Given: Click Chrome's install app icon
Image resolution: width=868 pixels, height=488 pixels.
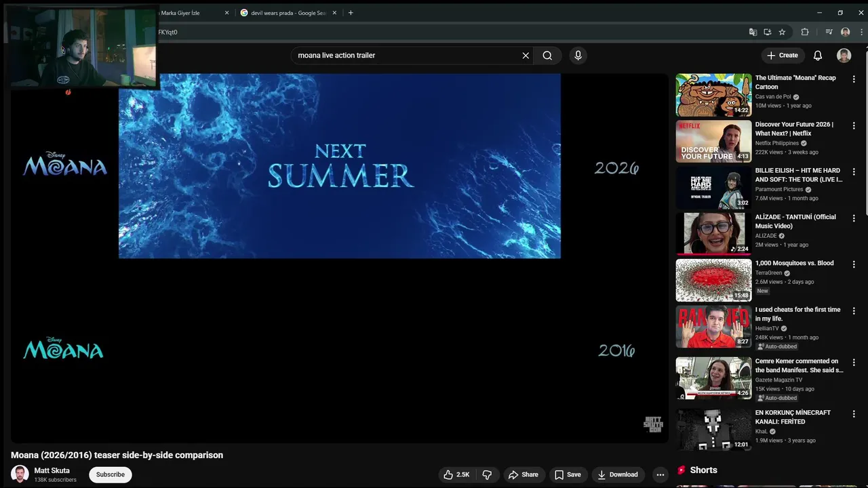Looking at the screenshot, I should tap(768, 32).
